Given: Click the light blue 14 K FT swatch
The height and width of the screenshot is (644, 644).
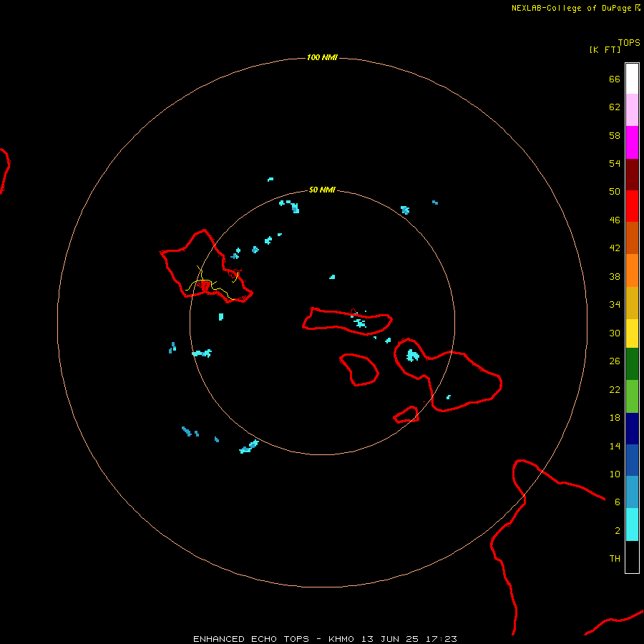Looking at the screenshot, I should click(632, 492).
